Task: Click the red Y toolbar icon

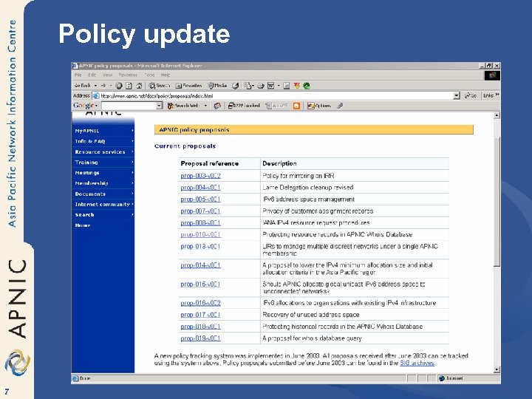Action: [x=297, y=86]
